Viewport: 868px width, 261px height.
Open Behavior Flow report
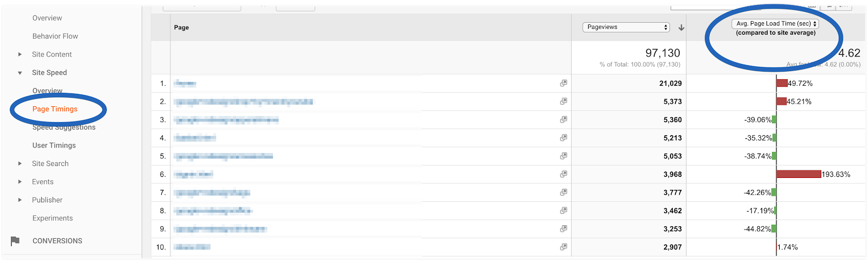(x=55, y=36)
